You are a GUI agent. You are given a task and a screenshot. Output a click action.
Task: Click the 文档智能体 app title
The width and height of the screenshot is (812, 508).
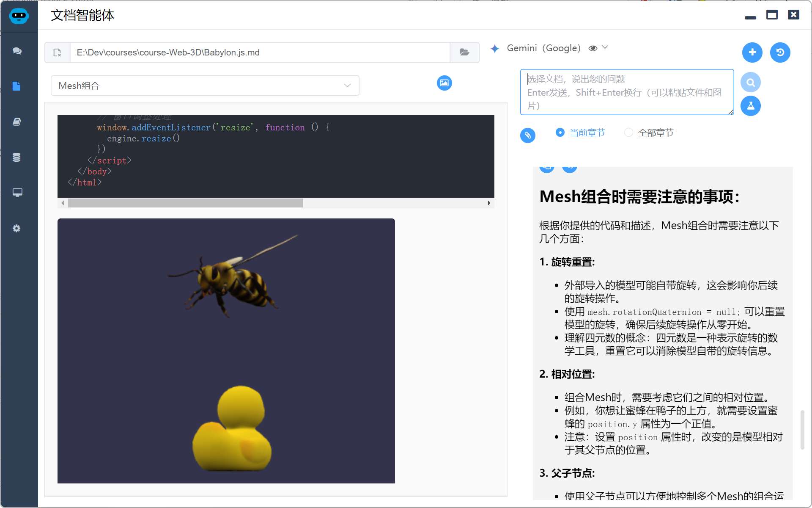(82, 16)
